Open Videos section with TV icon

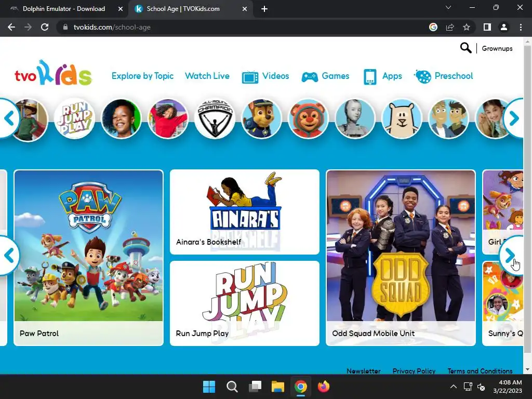(x=265, y=76)
